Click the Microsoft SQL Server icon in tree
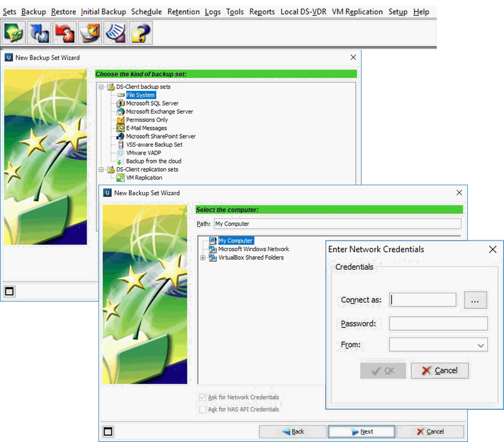Image resolution: width=504 pixels, height=442 pixels. tap(121, 103)
